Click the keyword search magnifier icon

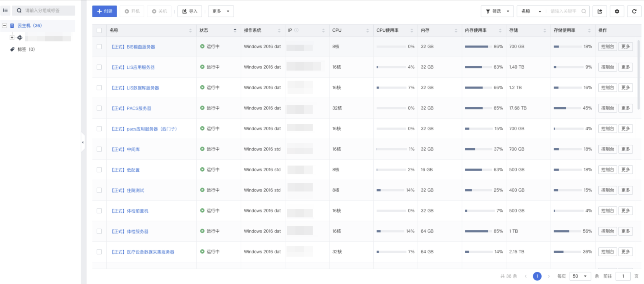pos(584,11)
